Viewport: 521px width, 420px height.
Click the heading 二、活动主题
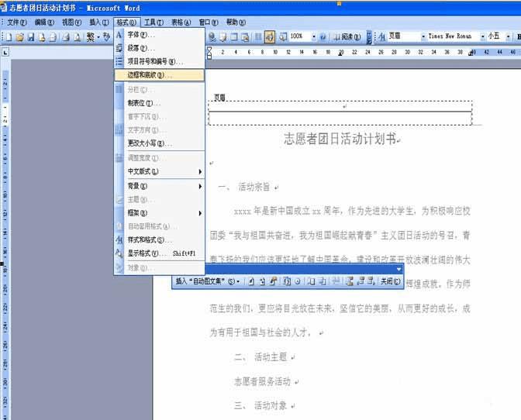pyautogui.click(x=260, y=357)
